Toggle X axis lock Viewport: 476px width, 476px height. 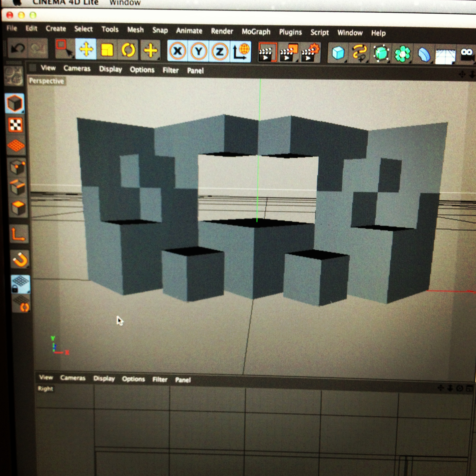click(178, 51)
